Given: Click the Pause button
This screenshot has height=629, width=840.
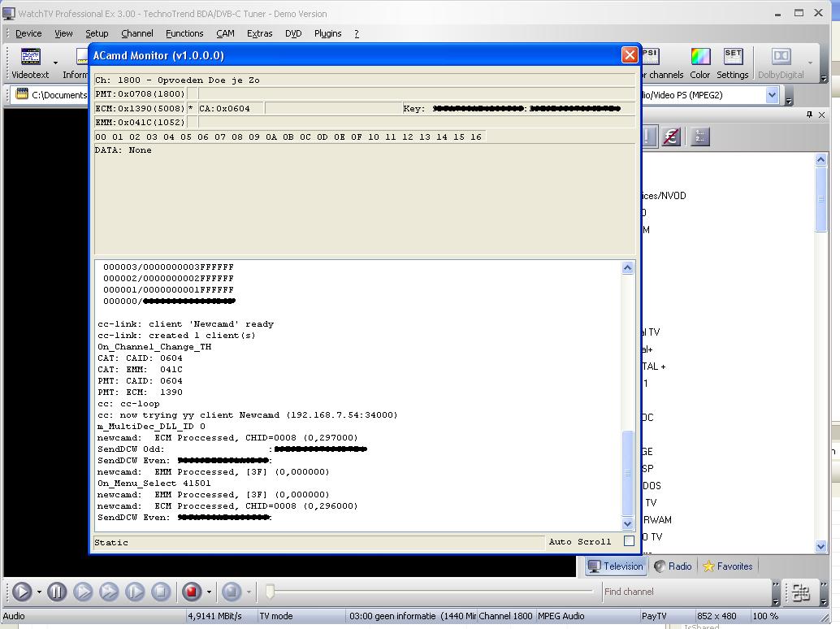Looking at the screenshot, I should (x=57, y=592).
